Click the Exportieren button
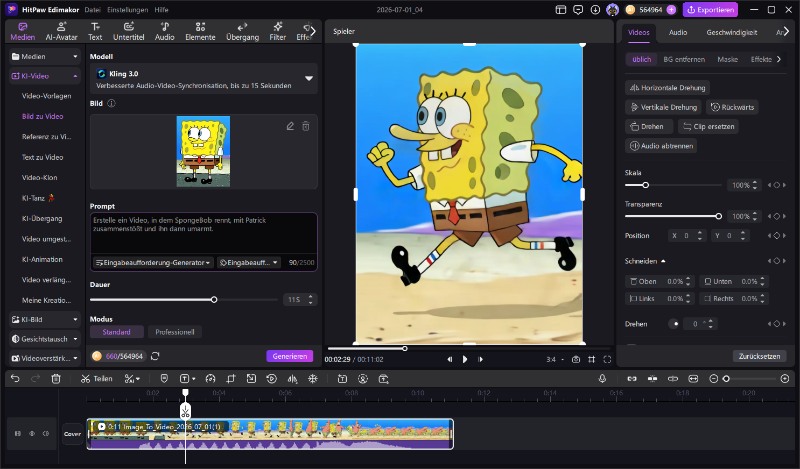Viewport: 800px width, 469px height. pyautogui.click(x=710, y=10)
